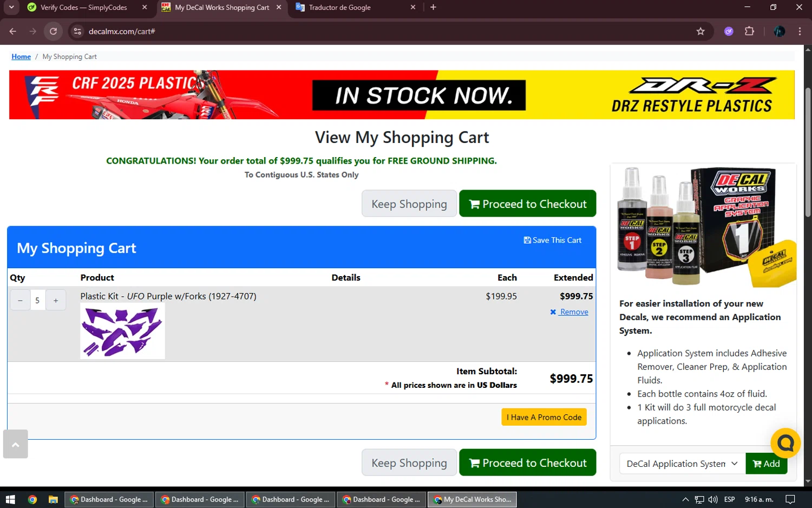Go back to the previous page
This screenshot has width=812, height=508.
13,31
